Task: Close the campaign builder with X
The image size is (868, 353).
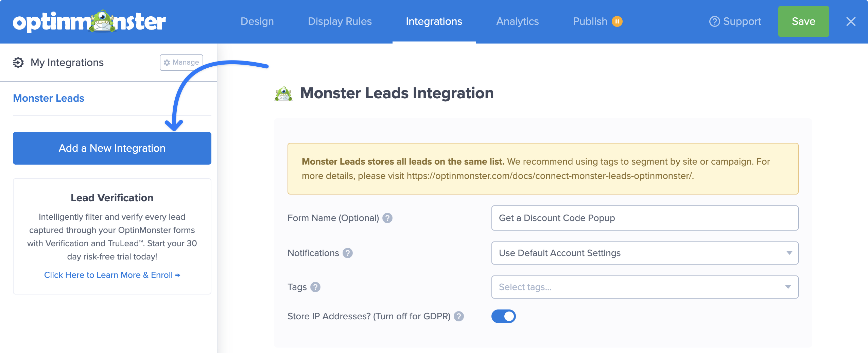Action: [851, 21]
